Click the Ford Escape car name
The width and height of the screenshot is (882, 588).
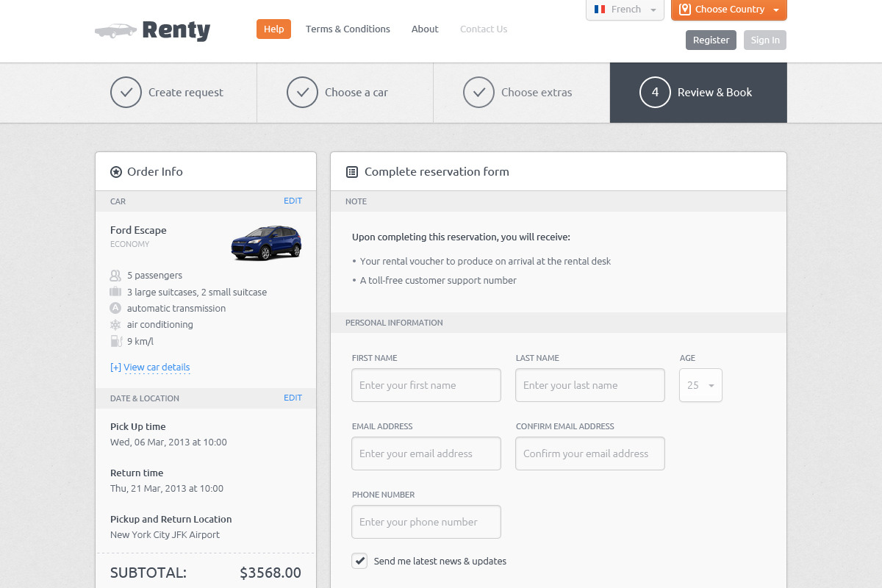[138, 230]
